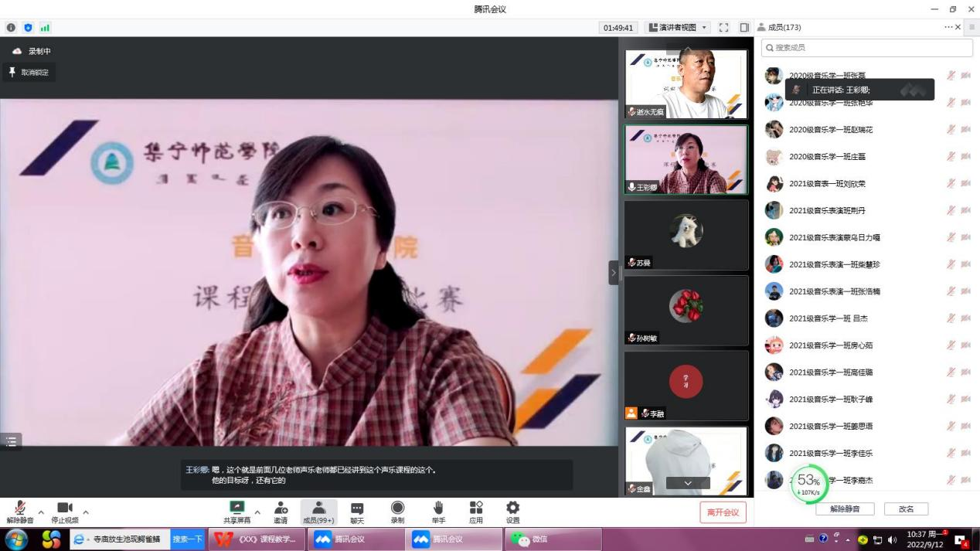Viewport: 980px width, 551px height.
Task: Unmute microphone with 解除静音 in toolbar
Action: point(20,509)
